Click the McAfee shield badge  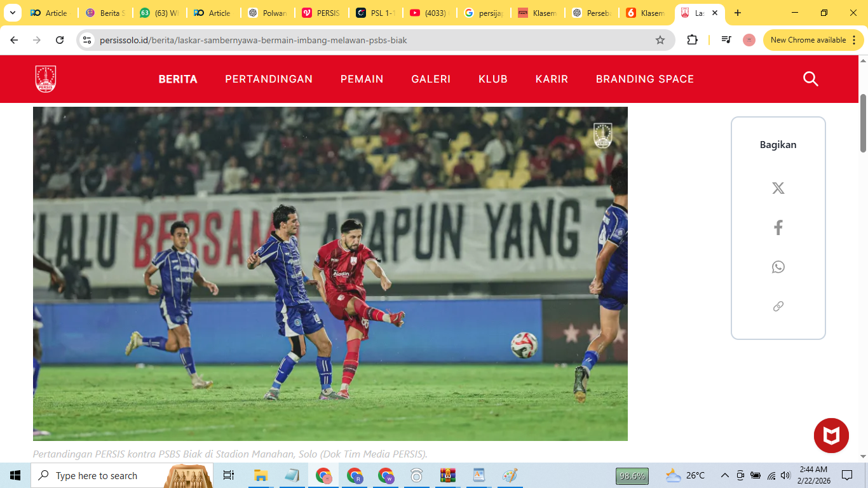(x=831, y=435)
